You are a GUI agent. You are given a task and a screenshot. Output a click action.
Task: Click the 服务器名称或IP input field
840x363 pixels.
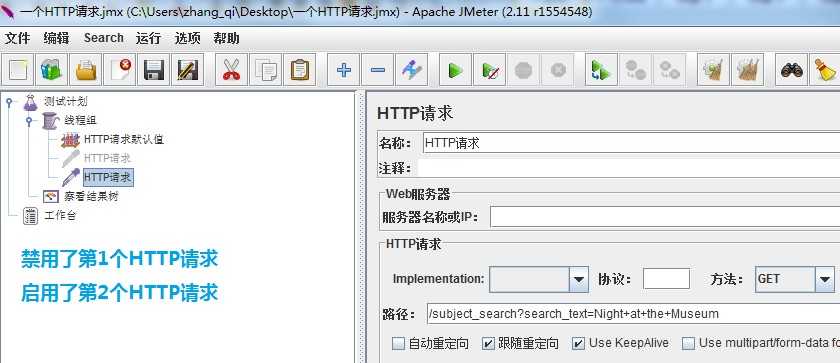click(665, 217)
